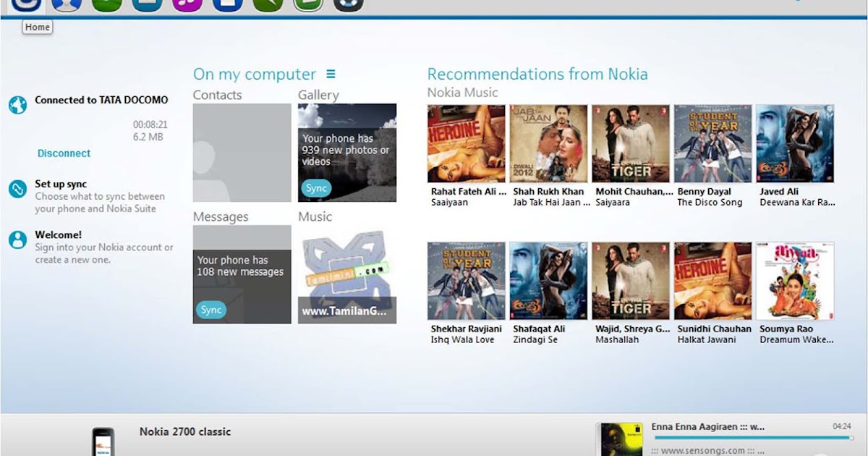Click the Gallery heading
This screenshot has height=456, width=868.
(318, 95)
